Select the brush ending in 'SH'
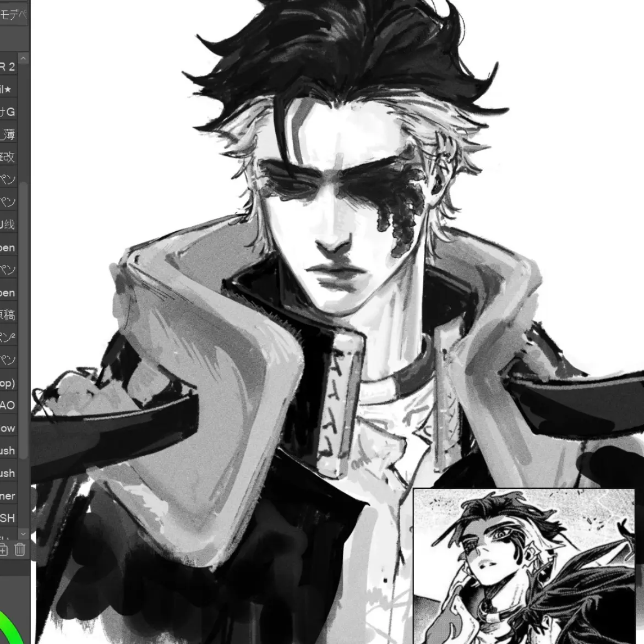The height and width of the screenshot is (644, 644). (x=8, y=518)
